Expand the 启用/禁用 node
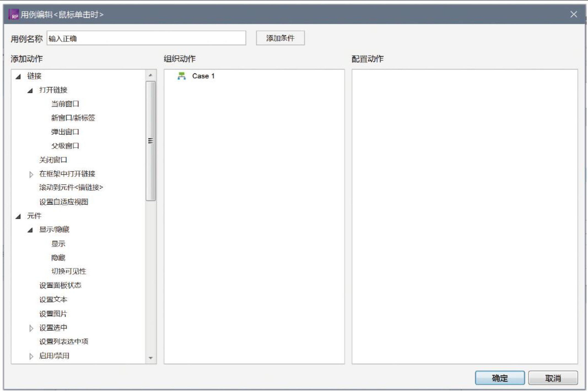 coord(31,356)
